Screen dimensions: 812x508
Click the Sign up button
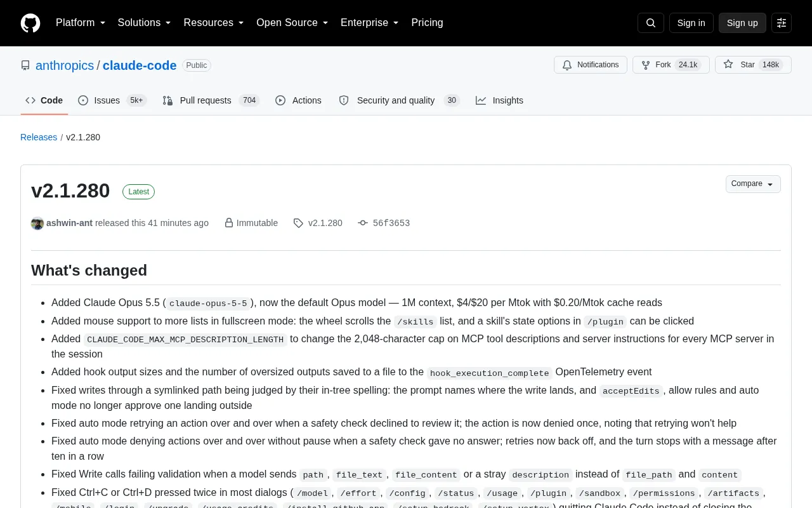click(742, 23)
